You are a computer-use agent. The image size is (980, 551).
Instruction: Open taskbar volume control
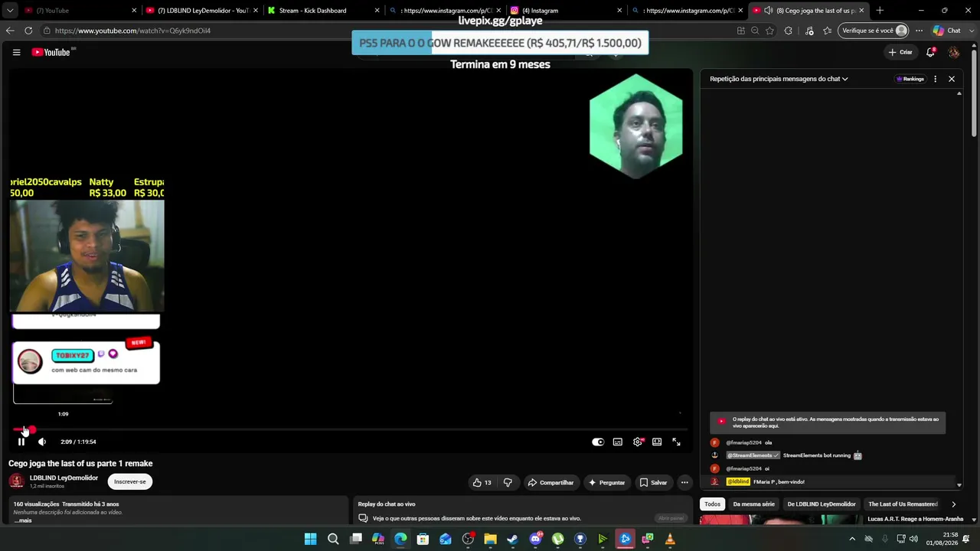click(x=913, y=539)
